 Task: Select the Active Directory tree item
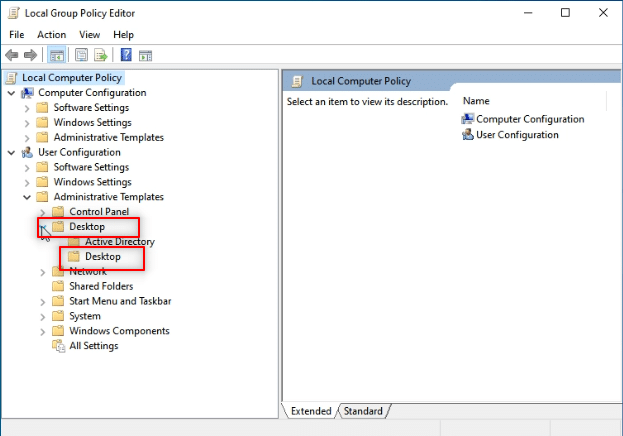pyautogui.click(x=120, y=242)
